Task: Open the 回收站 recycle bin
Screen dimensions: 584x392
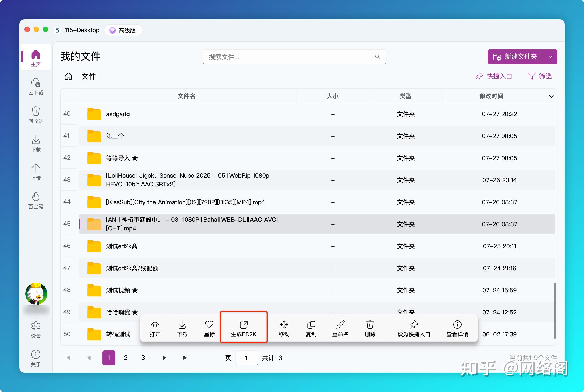Action: point(36,115)
